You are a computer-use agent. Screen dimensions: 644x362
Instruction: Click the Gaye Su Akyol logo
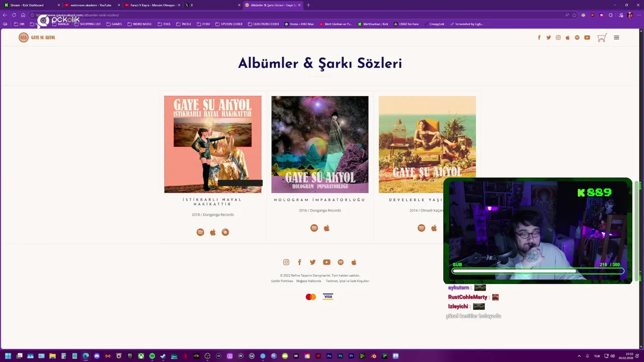tap(37, 37)
